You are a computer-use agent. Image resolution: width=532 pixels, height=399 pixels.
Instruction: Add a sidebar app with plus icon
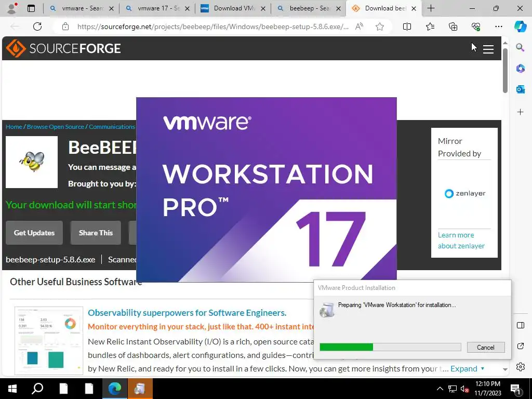point(520,112)
